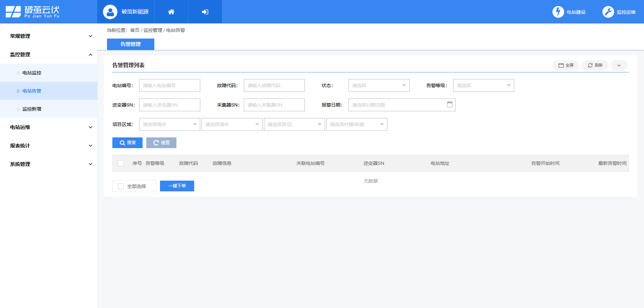Collapse the 监控管理 sidebar section
The height and width of the screenshot is (308, 644).
49,54
